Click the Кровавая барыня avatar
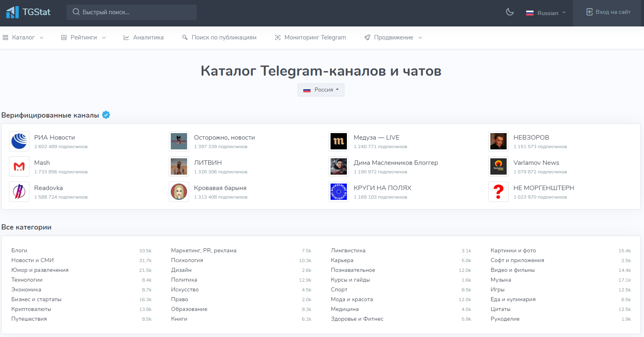644x337 pixels. (x=179, y=192)
